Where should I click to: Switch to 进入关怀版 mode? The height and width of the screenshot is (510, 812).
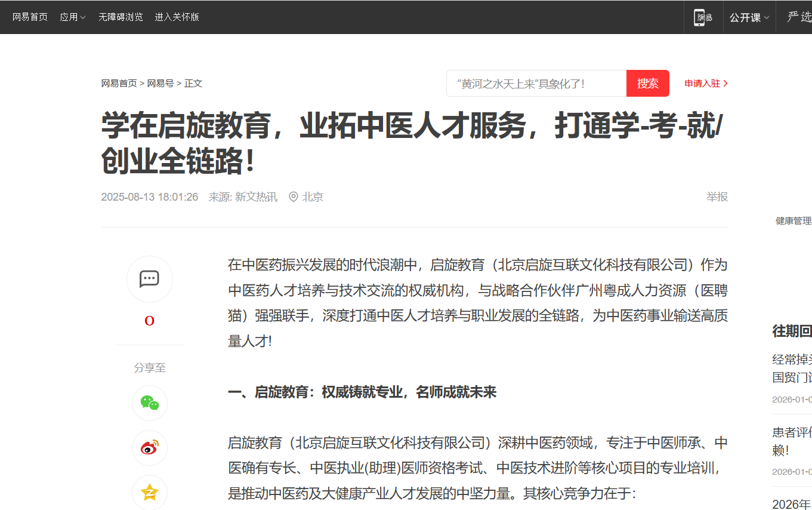click(x=177, y=17)
